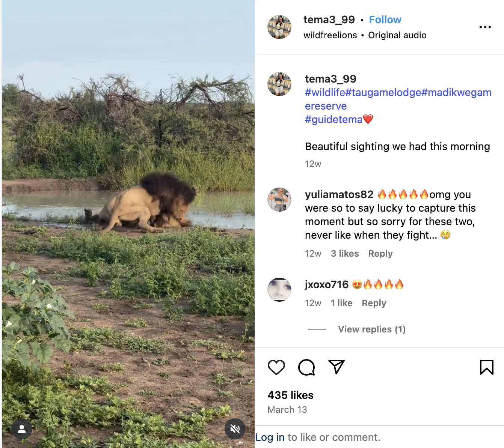The width and height of the screenshot is (504, 448).
Task: Open the three-dots more options menu
Action: click(485, 27)
